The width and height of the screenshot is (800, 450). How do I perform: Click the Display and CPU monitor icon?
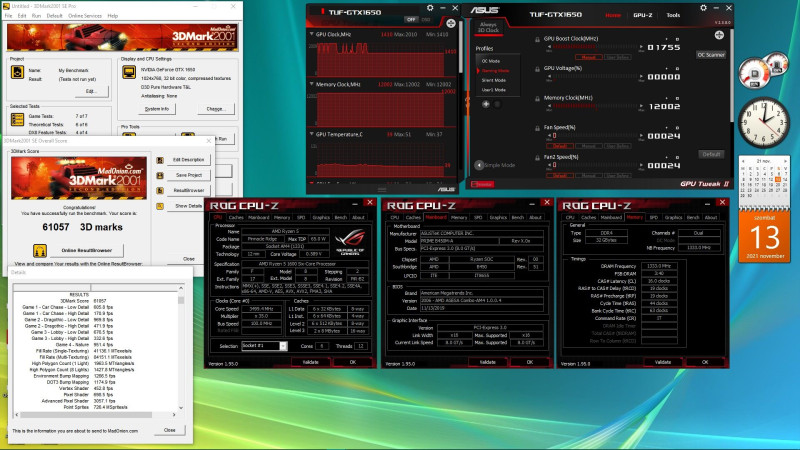[x=129, y=72]
